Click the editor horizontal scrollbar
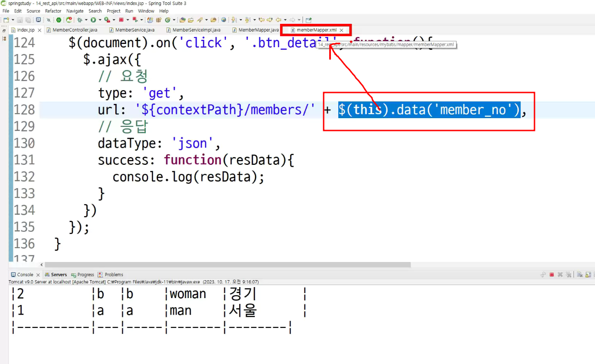The height and width of the screenshot is (364, 595). click(x=228, y=265)
